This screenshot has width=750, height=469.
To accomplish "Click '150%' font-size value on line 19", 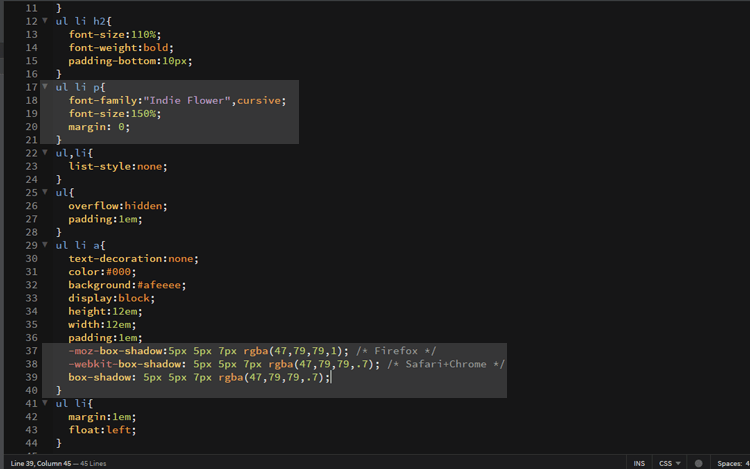I will 143,113.
